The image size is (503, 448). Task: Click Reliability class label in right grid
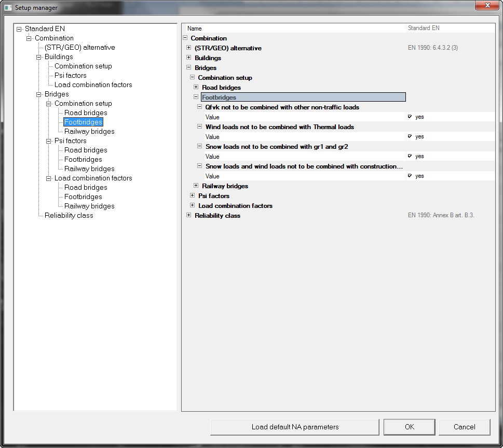pos(217,216)
